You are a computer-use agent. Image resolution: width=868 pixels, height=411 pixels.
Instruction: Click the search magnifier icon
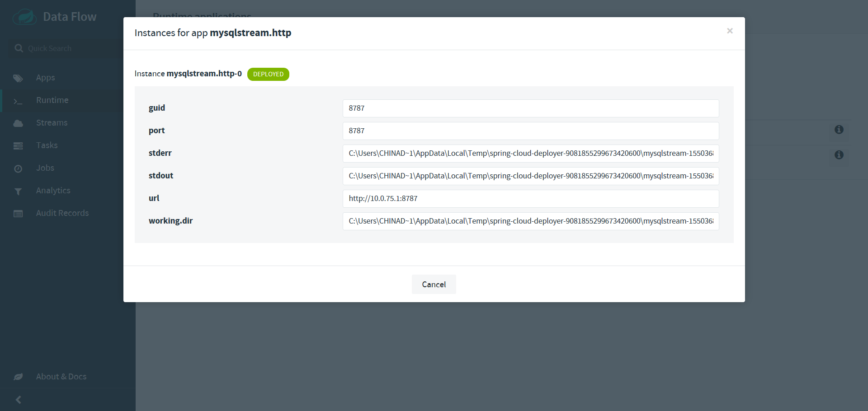point(19,48)
